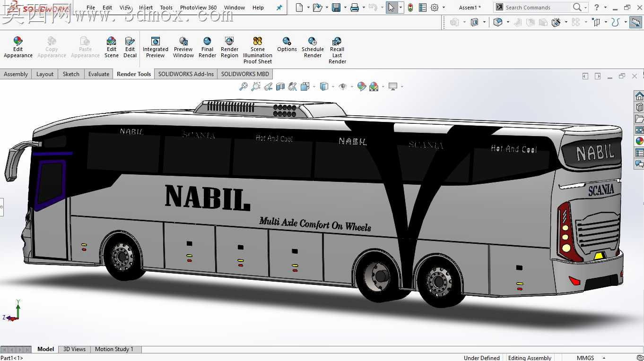Open PhotoView Options in the ribbon
This screenshot has width=644, height=361.
[287, 44]
